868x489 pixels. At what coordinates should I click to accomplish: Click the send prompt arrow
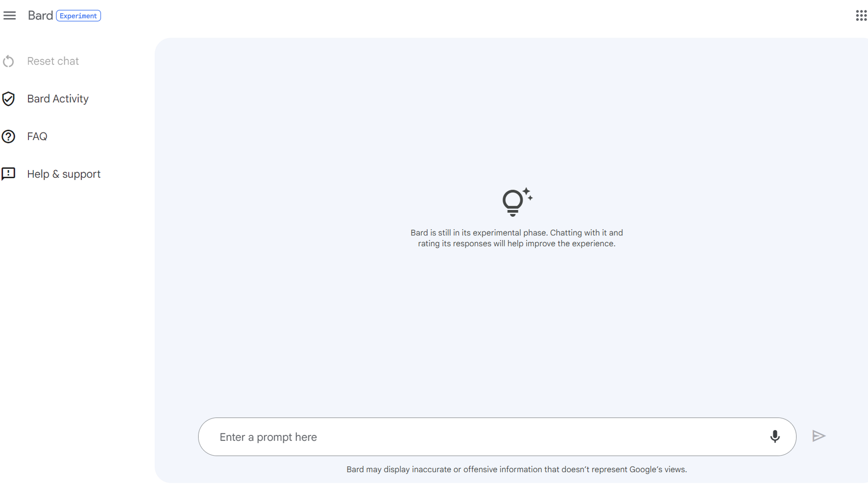pyautogui.click(x=819, y=436)
